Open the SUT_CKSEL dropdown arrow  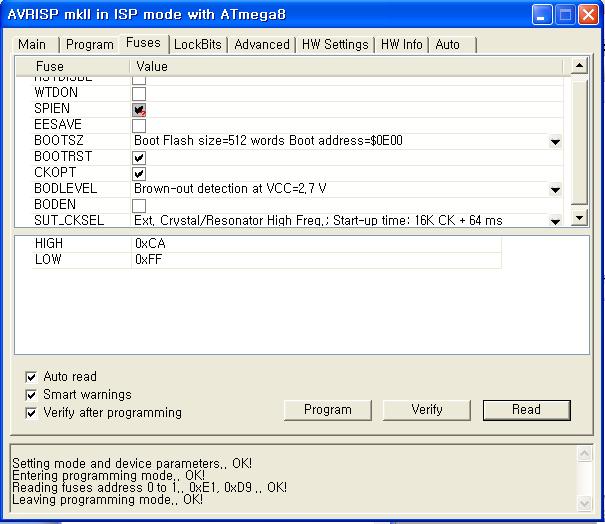pyautogui.click(x=555, y=221)
